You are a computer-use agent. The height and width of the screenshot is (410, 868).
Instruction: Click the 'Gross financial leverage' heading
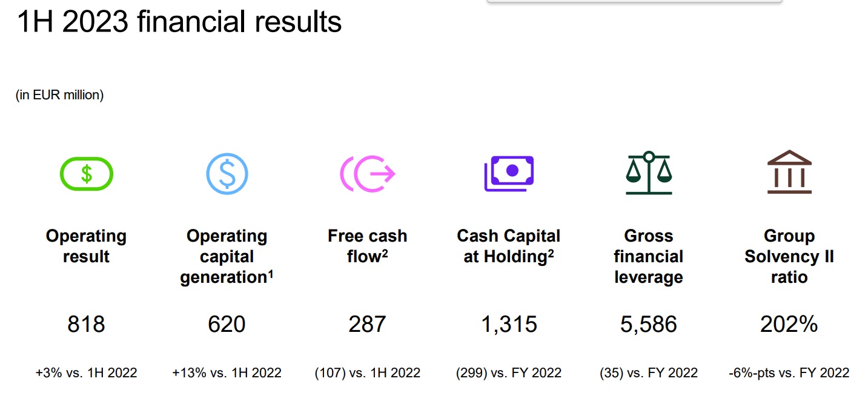[648, 256]
